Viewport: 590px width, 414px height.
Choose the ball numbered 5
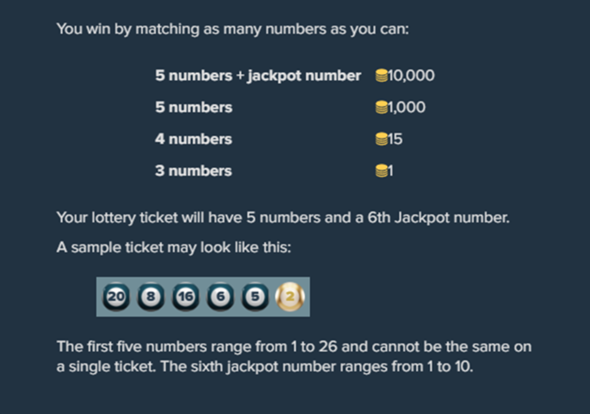pyautogui.click(x=255, y=297)
